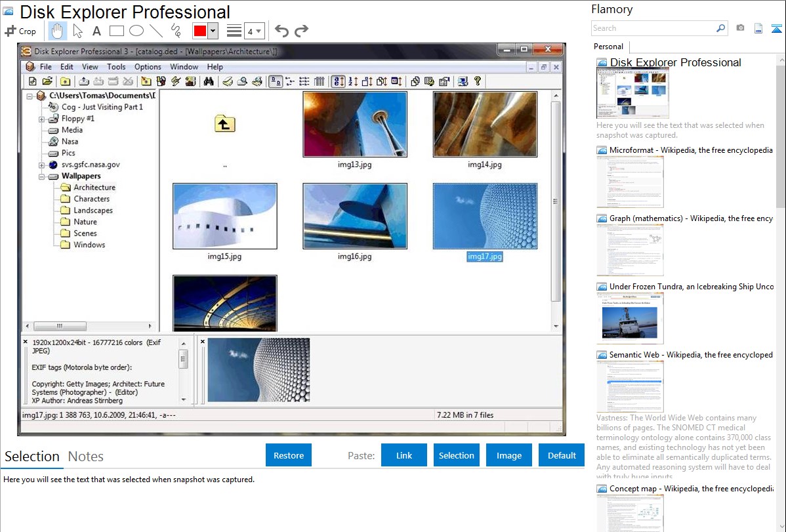Viewport: 786px width, 532px height.
Task: Open the Window menu
Action: [184, 67]
